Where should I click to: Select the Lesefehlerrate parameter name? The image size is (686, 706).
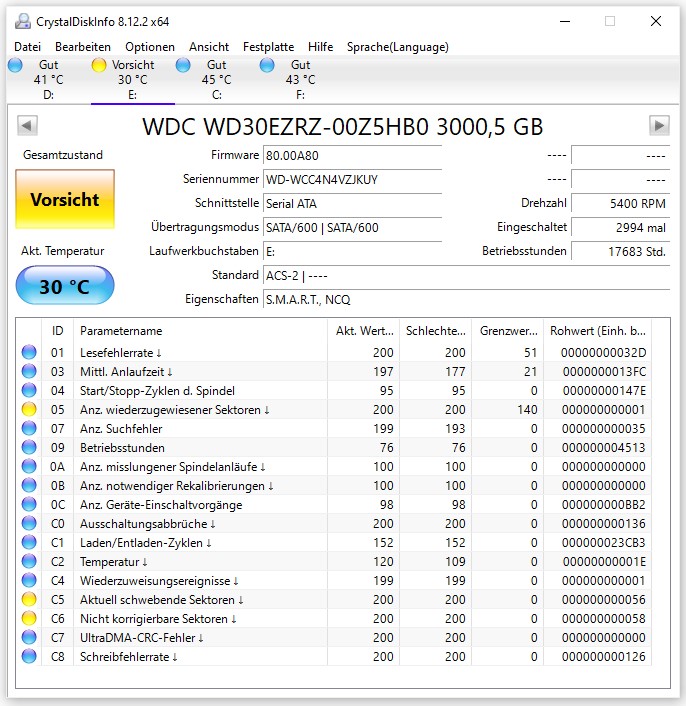(121, 353)
